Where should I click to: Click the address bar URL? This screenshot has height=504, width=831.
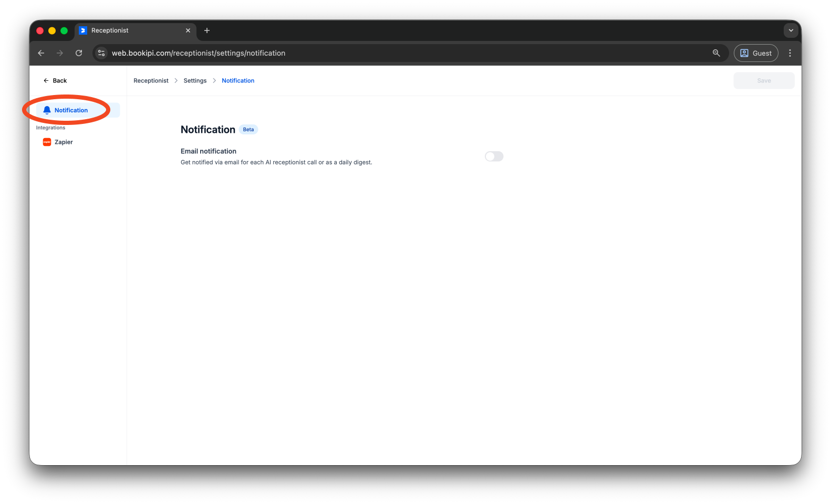coord(199,53)
